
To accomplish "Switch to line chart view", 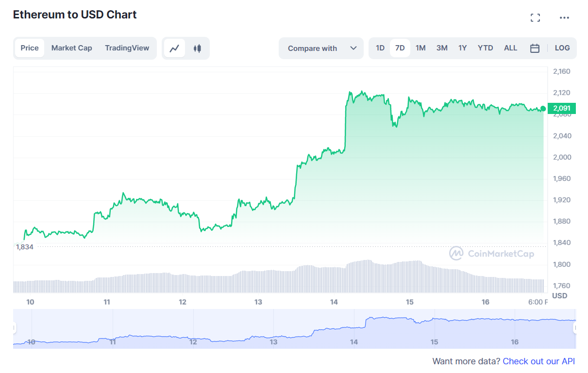I will point(174,48).
